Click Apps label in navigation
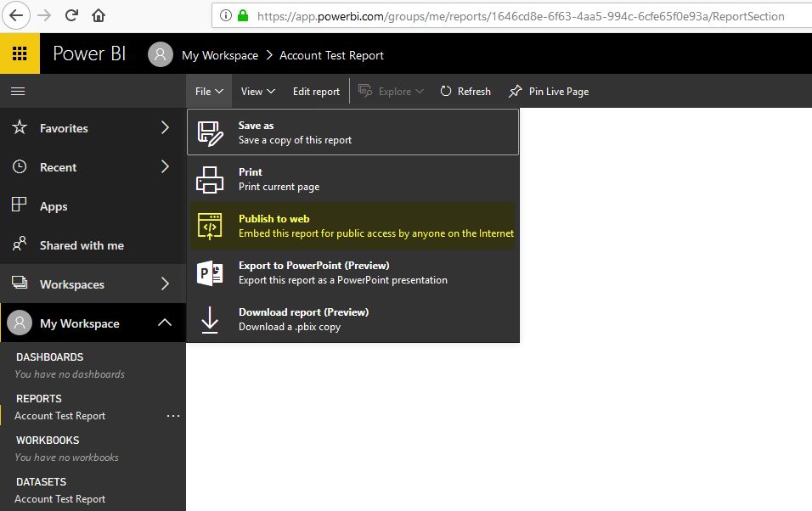Screen dimensions: 812x511 click(x=54, y=206)
